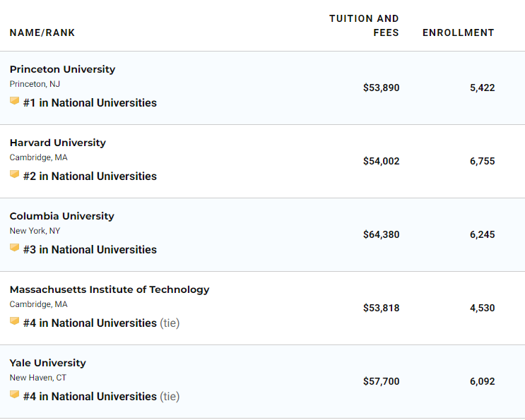Click Princeton's $53,890 tuition value
The image size is (525, 420).
point(381,88)
